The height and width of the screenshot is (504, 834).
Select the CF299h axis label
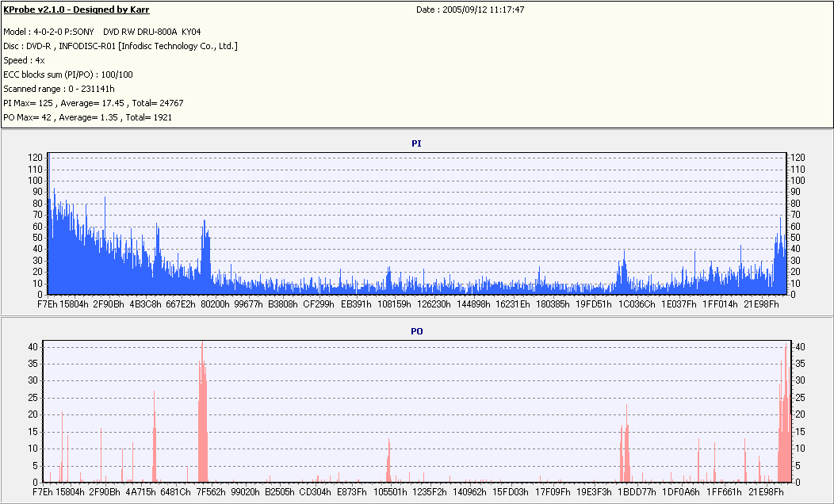click(x=319, y=304)
